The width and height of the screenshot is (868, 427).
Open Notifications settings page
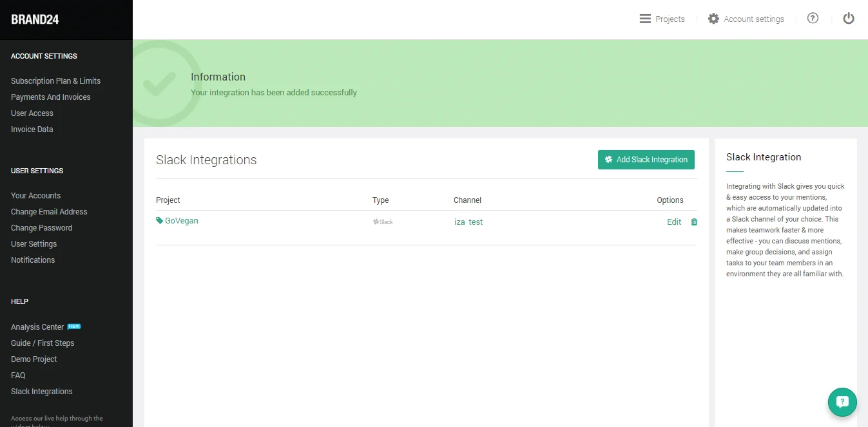[33, 260]
